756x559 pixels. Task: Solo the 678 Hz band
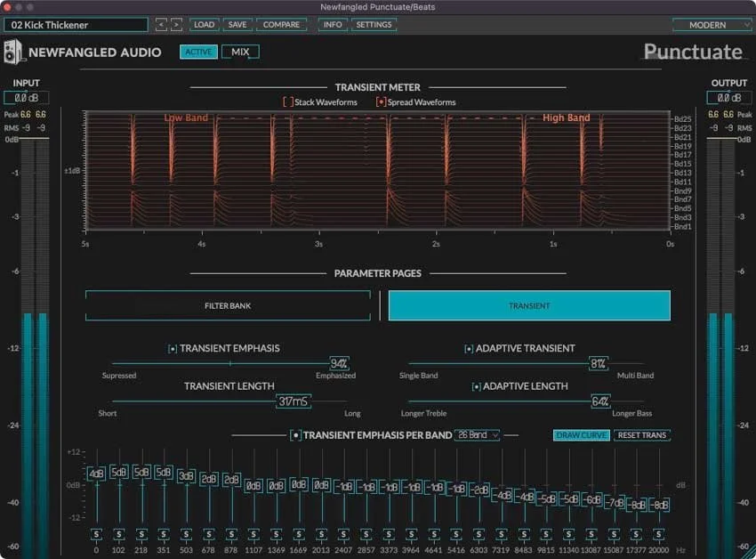209,534
